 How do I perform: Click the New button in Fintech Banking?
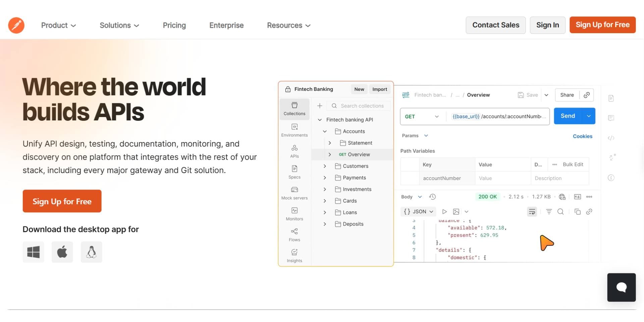359,89
